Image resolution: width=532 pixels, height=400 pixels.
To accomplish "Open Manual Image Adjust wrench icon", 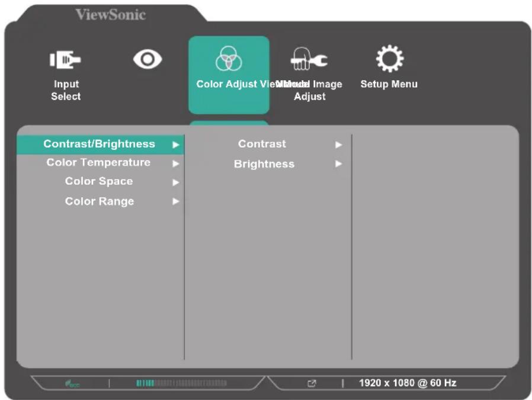I will click(x=309, y=59).
